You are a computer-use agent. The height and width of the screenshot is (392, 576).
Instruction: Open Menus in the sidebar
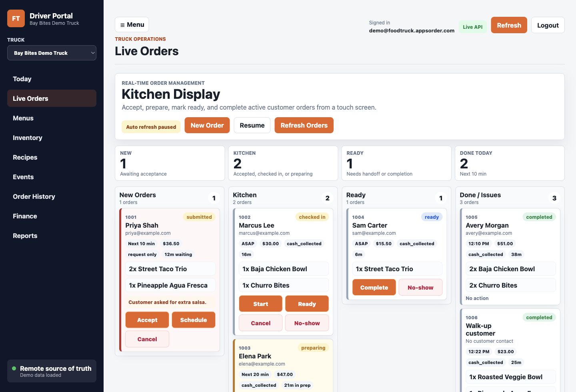coord(52,118)
